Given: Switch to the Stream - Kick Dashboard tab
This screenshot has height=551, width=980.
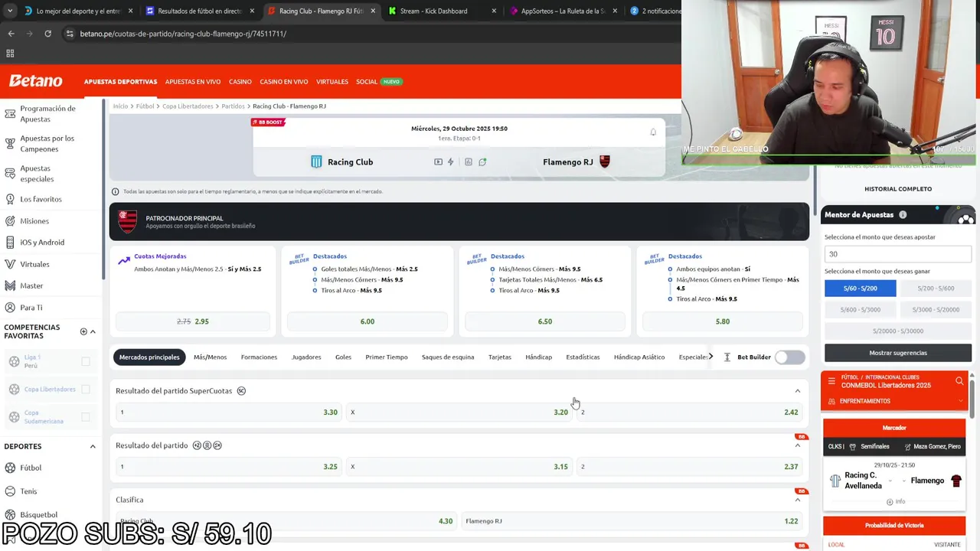Looking at the screenshot, I should tap(441, 11).
